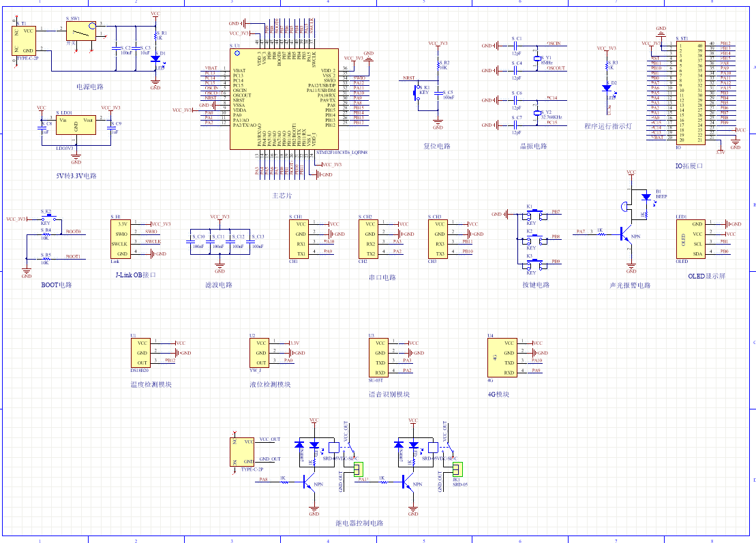Select the S_D2 run indicator LED

(607, 88)
